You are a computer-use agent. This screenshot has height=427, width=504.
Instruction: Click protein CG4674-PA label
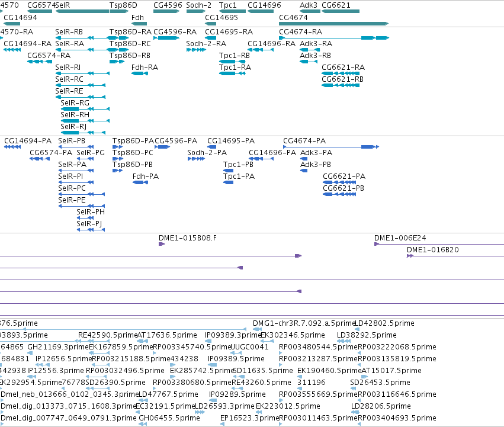(x=304, y=141)
